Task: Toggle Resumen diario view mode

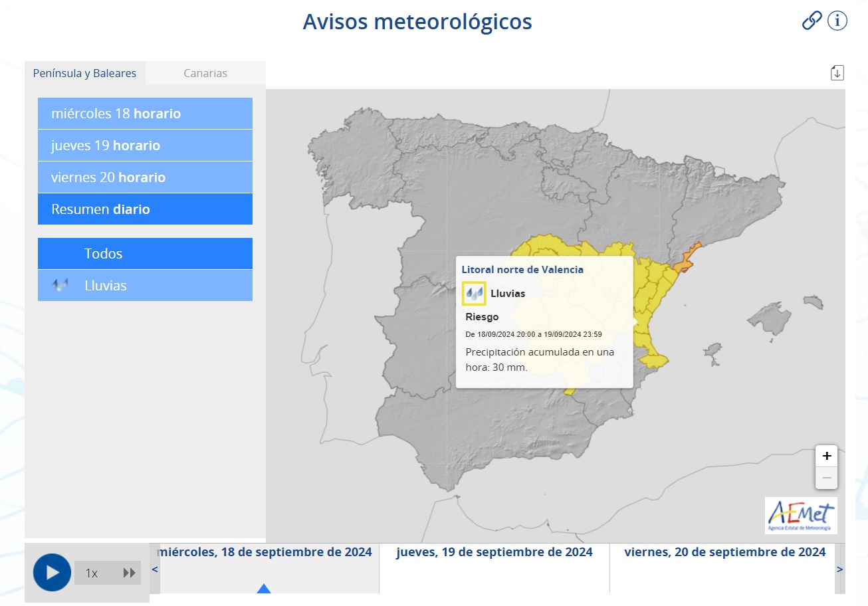Action: click(145, 209)
